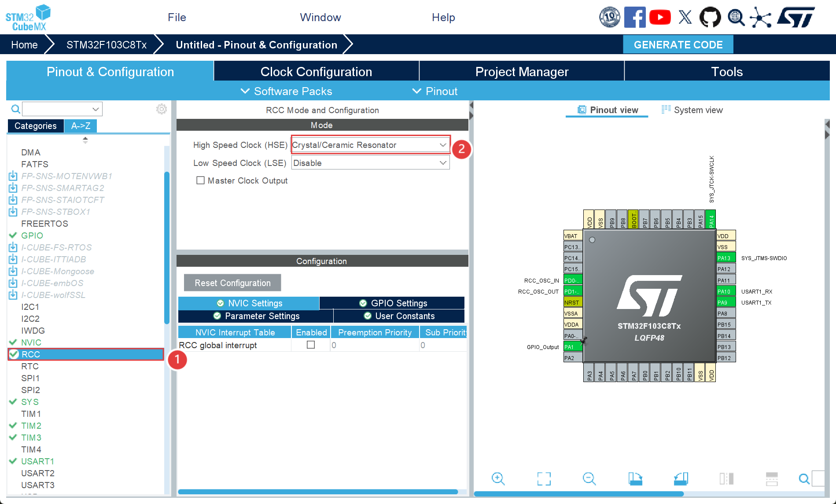Image resolution: width=836 pixels, height=504 pixels.
Task: Open the High Speed Clock (HSE) dropdown
Action: [370, 145]
